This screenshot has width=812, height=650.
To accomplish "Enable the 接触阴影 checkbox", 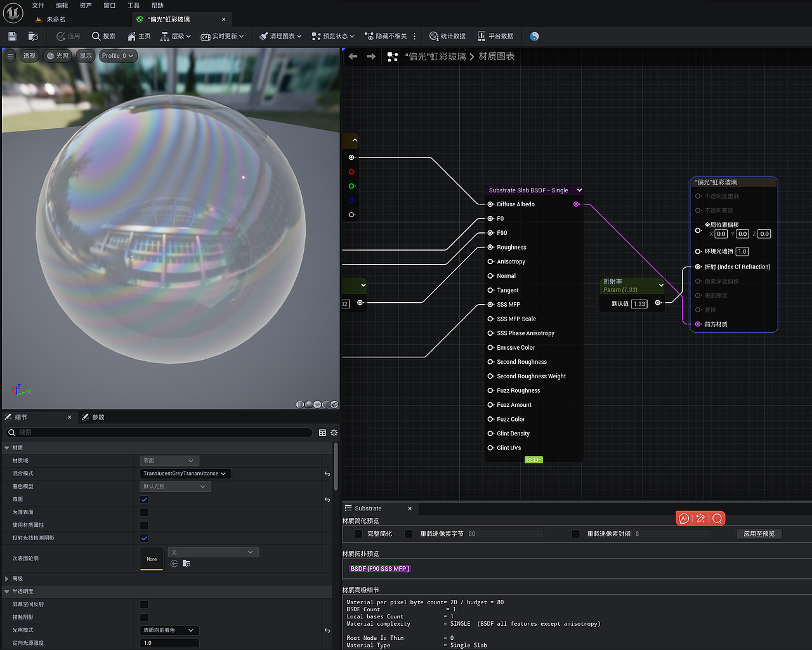I will [x=144, y=617].
